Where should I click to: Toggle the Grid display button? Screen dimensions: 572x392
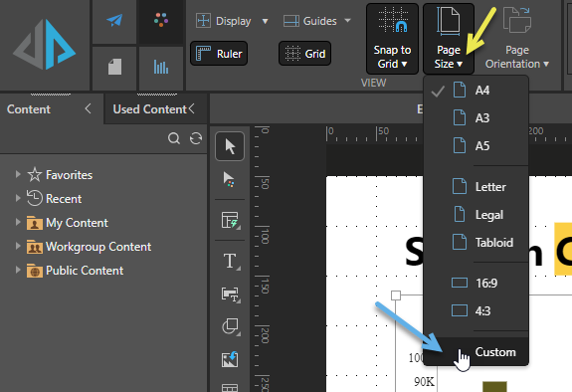click(305, 54)
